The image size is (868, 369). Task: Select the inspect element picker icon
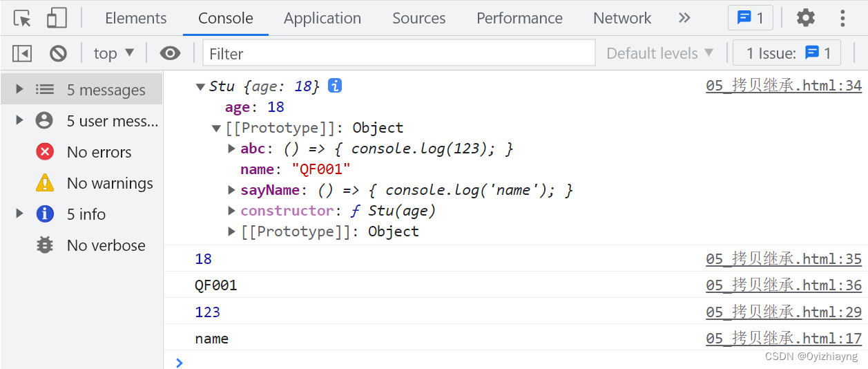22,18
